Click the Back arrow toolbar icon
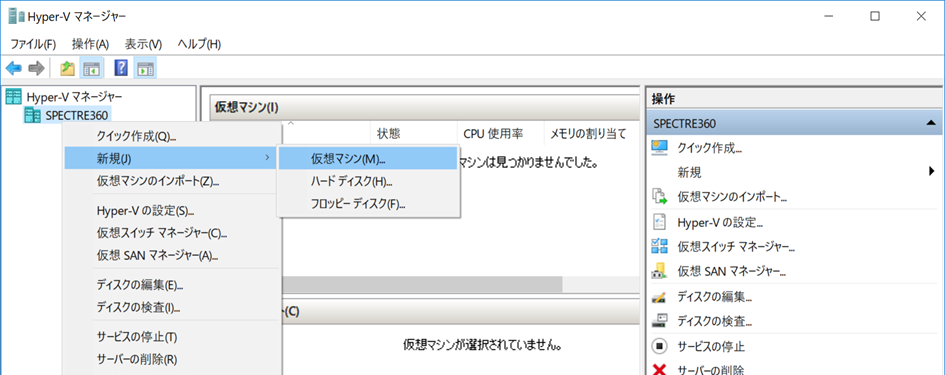This screenshot has width=945, height=375. 14,68
